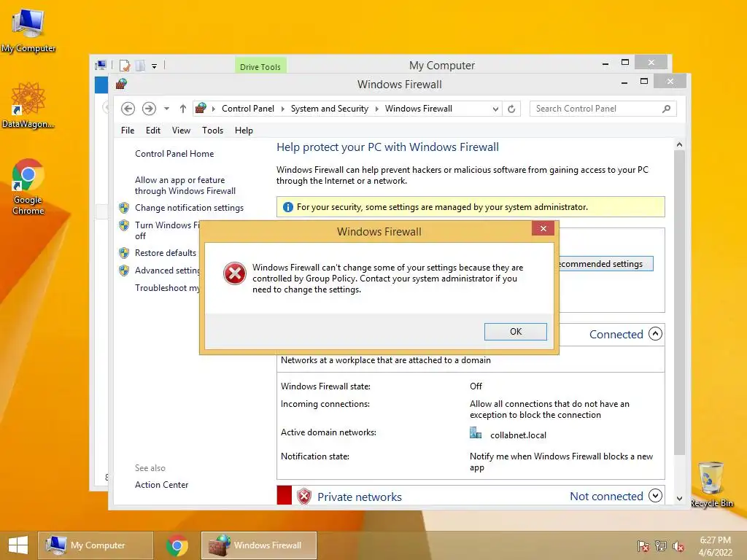Click the red shield icon by Private networks
Screen dimensions: 747x560
tap(304, 496)
